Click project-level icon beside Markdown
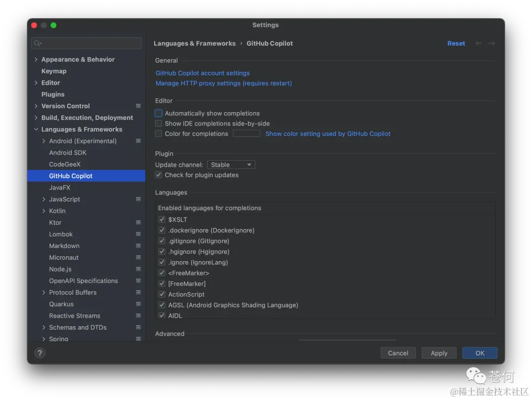The image size is (532, 400). pos(138,246)
